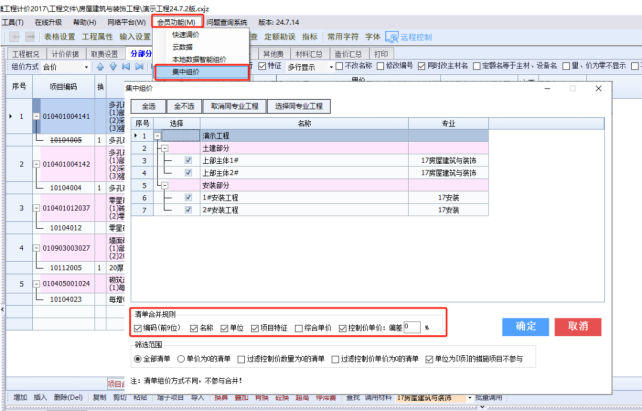Select the 单价为0的清单 radio button
642x411 pixels.
tap(181, 359)
